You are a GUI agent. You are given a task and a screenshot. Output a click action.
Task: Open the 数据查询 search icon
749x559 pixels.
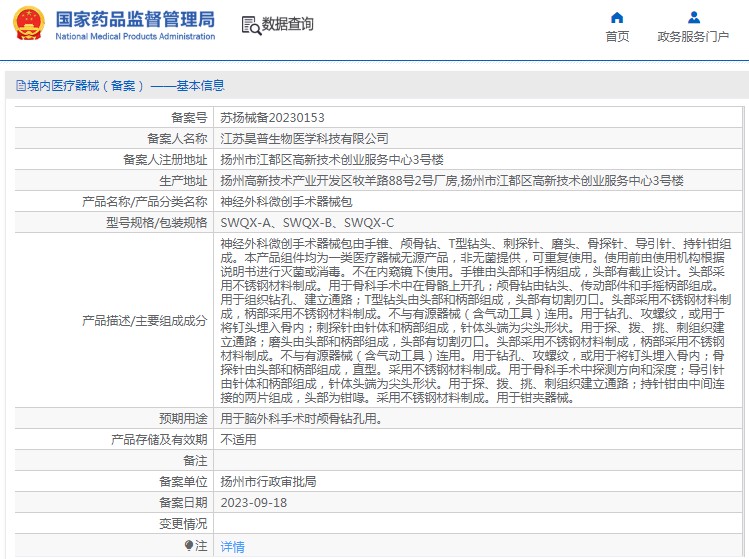coord(251,25)
